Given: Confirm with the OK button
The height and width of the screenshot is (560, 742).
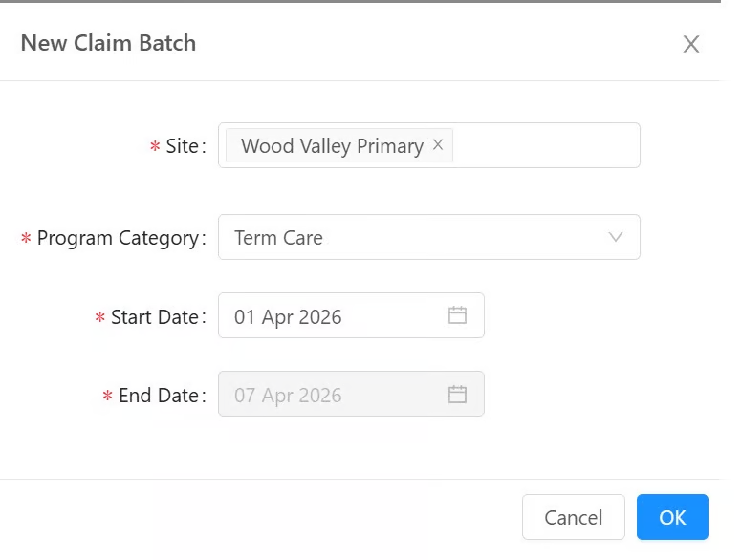Looking at the screenshot, I should click(x=672, y=517).
